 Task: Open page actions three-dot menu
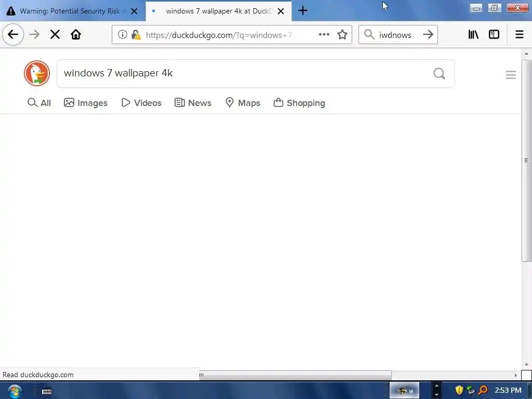324,34
